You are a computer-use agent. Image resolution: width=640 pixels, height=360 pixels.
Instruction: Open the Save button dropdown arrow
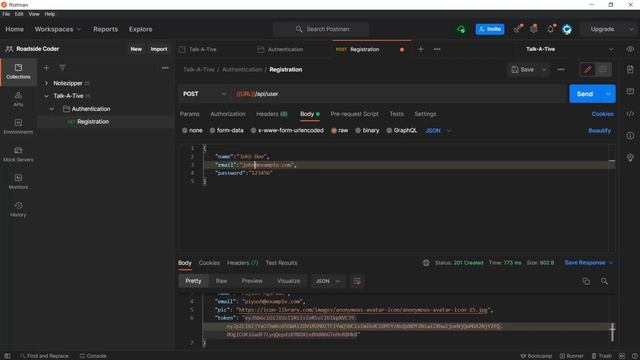(x=544, y=69)
